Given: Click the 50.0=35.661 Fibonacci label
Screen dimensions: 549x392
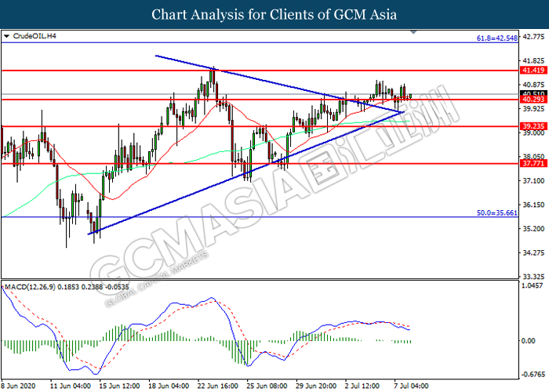Looking at the screenshot, I should coord(496,212).
